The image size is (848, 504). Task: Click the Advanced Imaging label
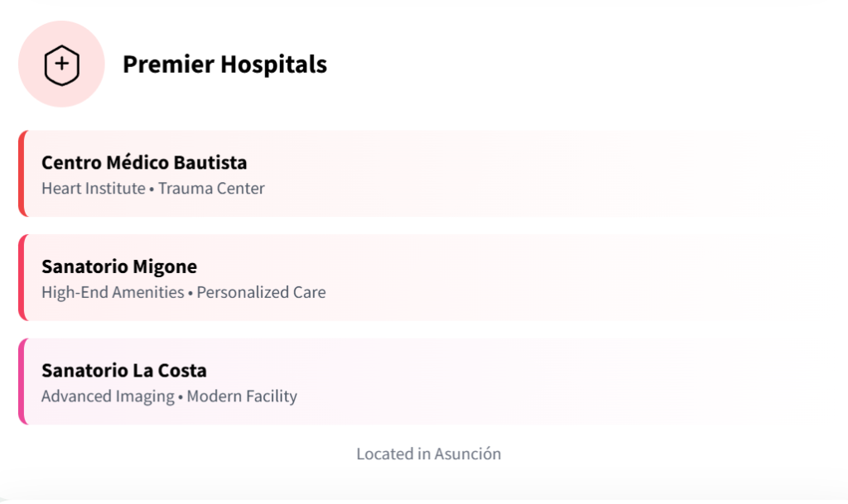tap(108, 396)
